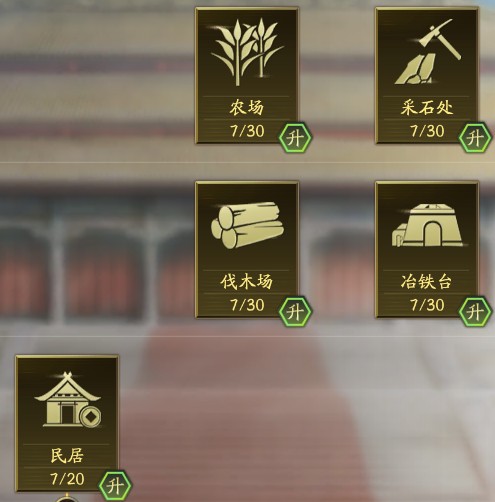Select the 采石处 building name label

coord(427,108)
